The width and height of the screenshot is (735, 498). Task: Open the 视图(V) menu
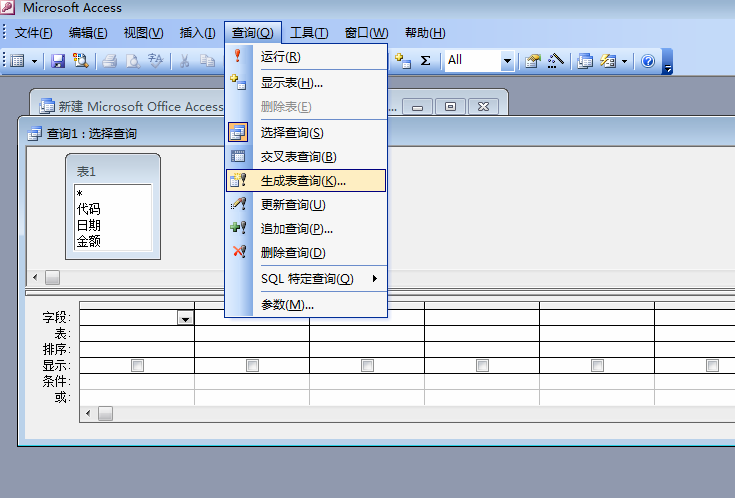point(143,33)
